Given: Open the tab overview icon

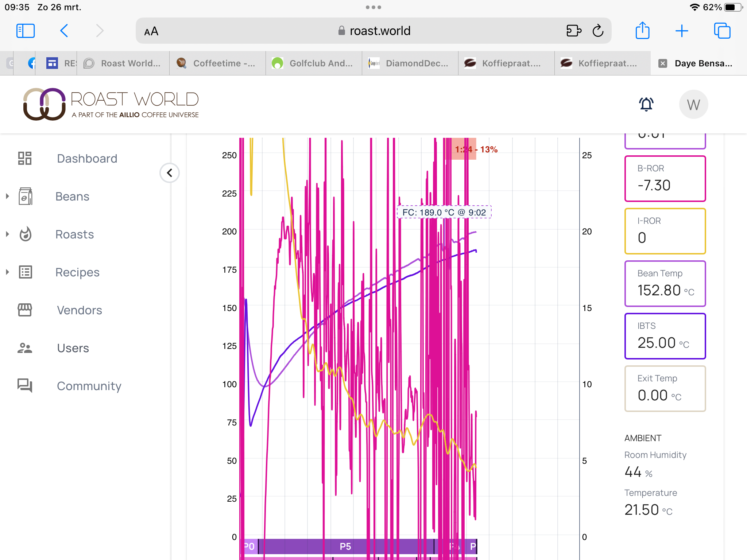Looking at the screenshot, I should pyautogui.click(x=722, y=31).
